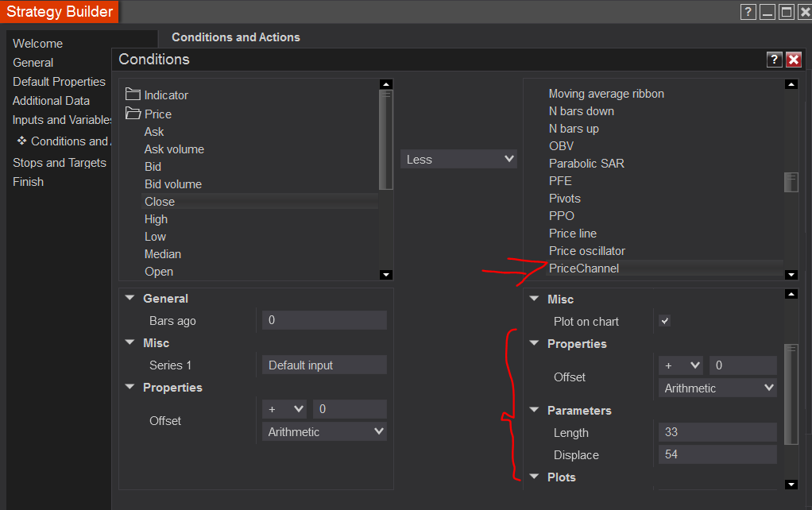Screen dimensions: 812x510
Task: Select Parabolic SAR indicator
Action: [586, 164]
